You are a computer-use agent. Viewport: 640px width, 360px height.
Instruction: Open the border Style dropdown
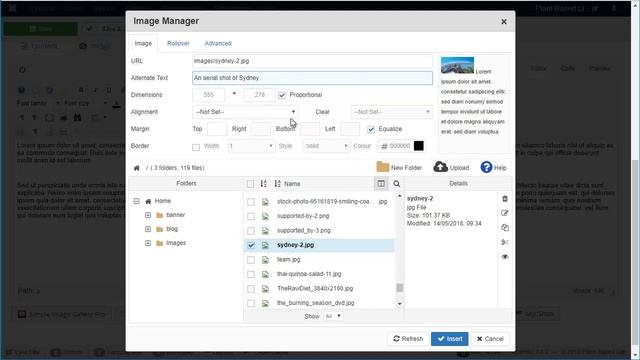click(x=326, y=146)
